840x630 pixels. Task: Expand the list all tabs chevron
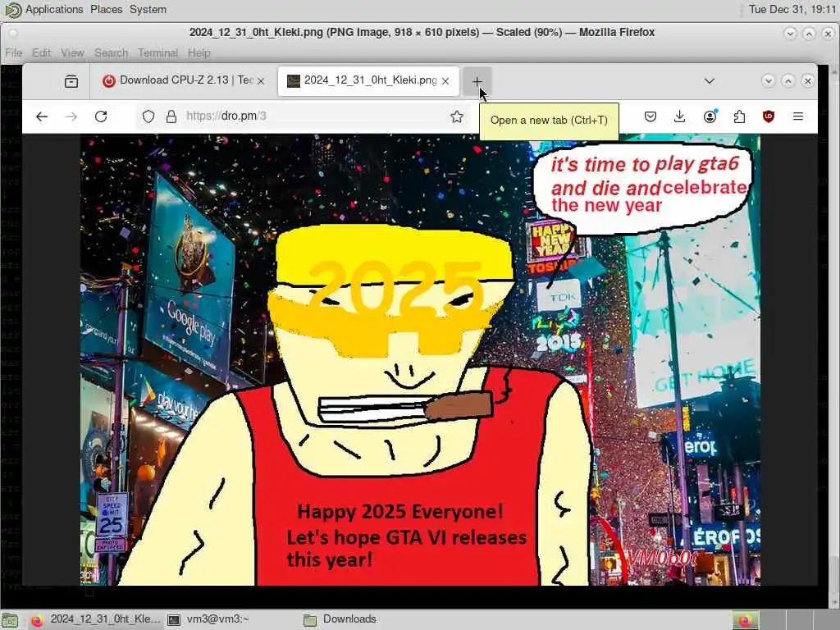[710, 81]
